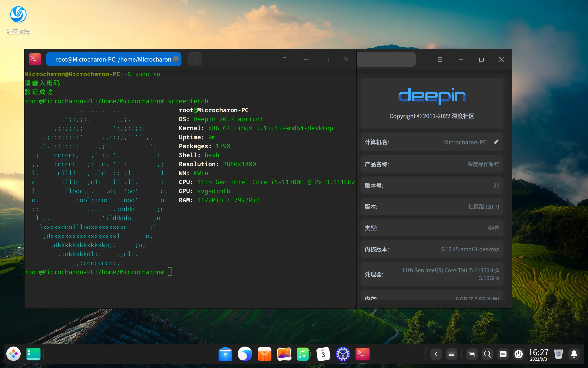The width and height of the screenshot is (588, 368).
Task: Select the 产品名称 深度操作系统 row
Action: tap(432, 164)
